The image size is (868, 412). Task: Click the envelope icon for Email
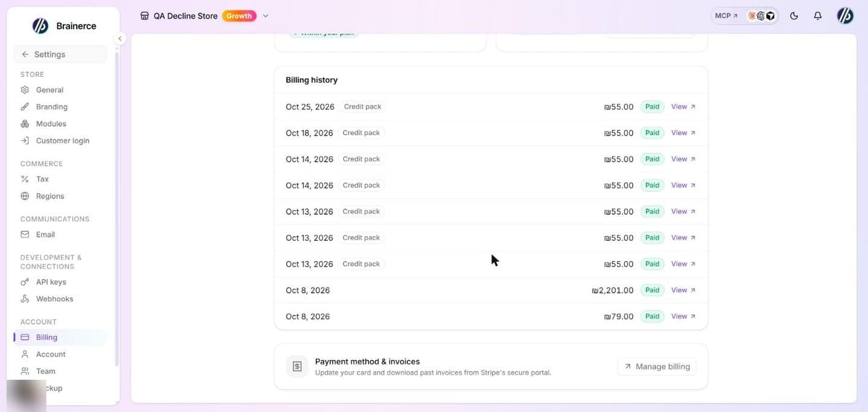pyautogui.click(x=25, y=235)
